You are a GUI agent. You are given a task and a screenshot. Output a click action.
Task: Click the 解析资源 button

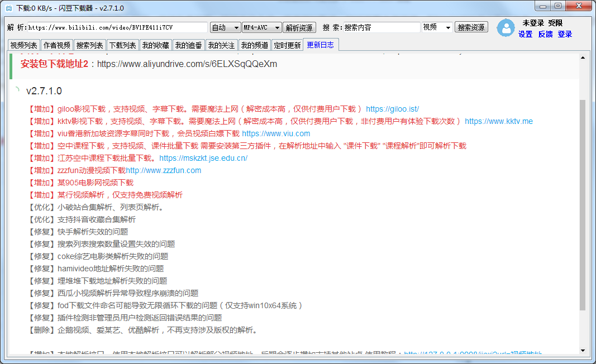coord(299,28)
